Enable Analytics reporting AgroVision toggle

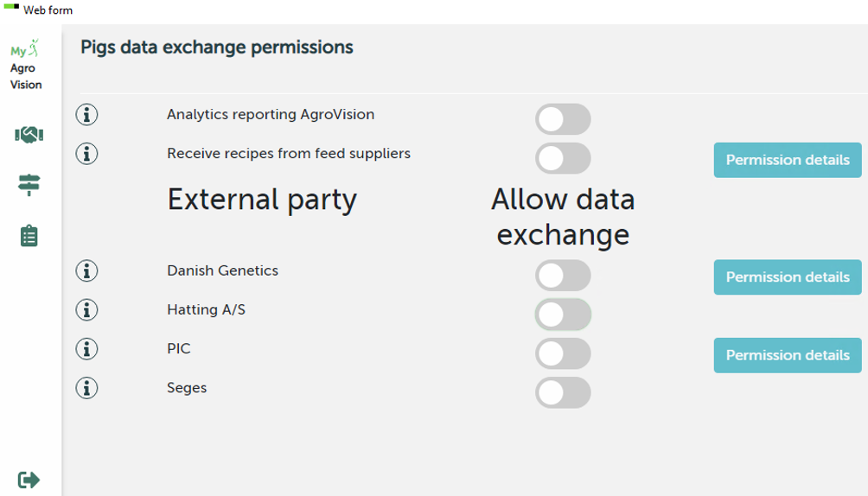point(563,119)
